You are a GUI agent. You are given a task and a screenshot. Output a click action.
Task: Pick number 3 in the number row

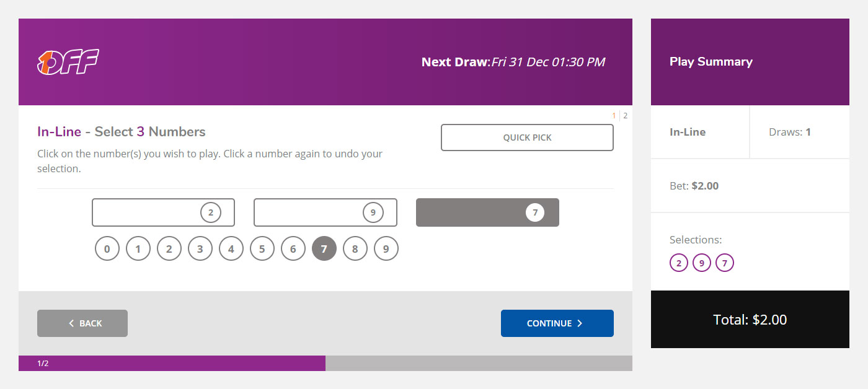tap(200, 249)
